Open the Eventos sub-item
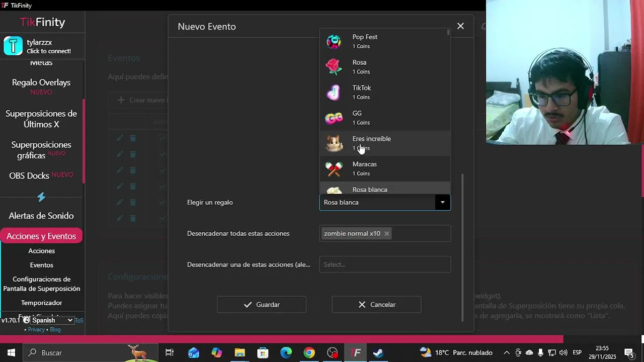 coord(41,265)
